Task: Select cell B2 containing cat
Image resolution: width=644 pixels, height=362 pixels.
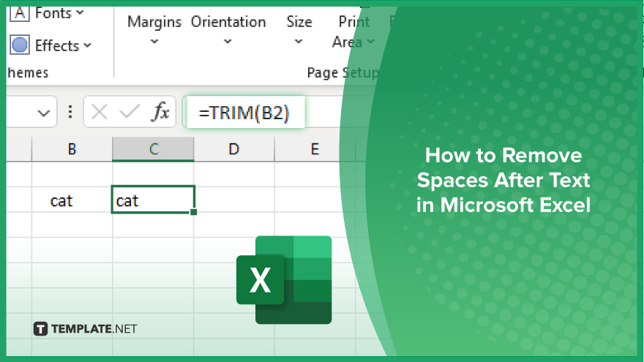Action: pos(72,200)
